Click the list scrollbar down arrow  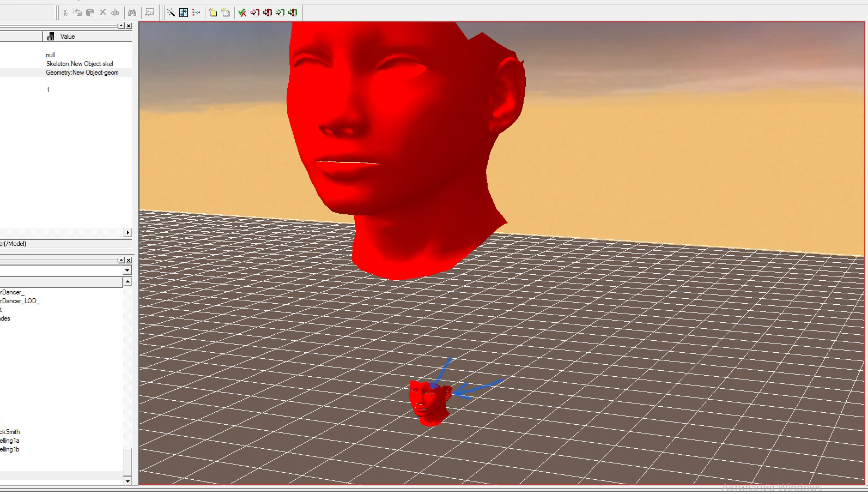pyautogui.click(x=128, y=481)
